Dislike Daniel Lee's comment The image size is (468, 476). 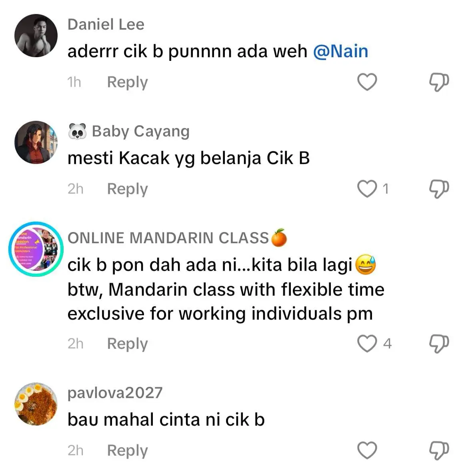(439, 82)
